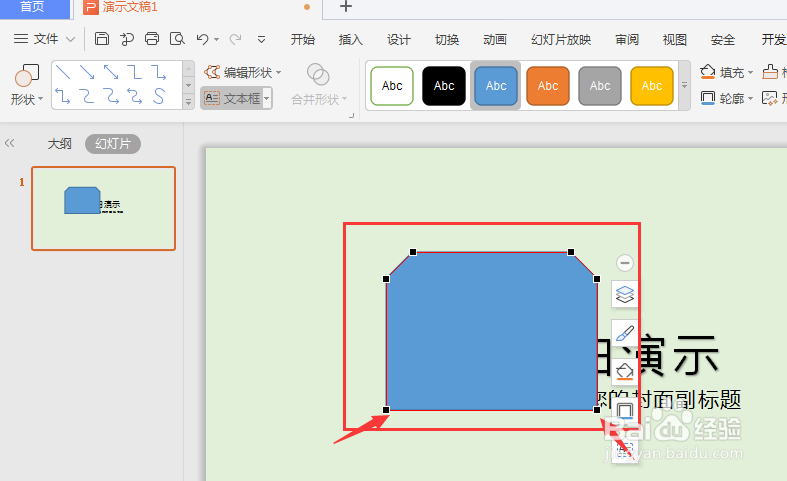Click the floating layer order icon
This screenshot has width=787, height=481.
pyautogui.click(x=624, y=294)
